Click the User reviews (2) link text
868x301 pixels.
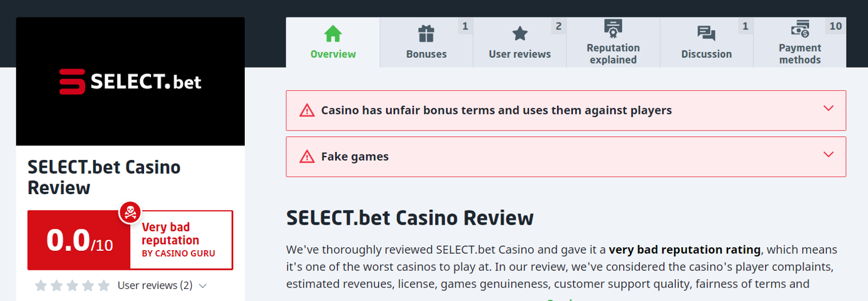coord(155,285)
